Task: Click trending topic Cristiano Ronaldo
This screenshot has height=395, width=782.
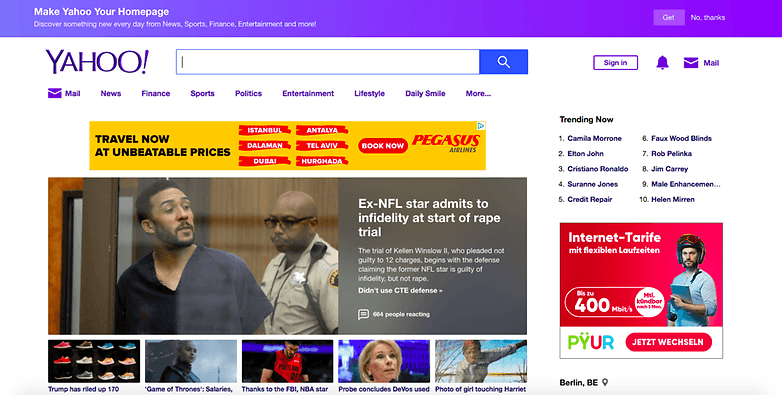Action: click(x=597, y=169)
